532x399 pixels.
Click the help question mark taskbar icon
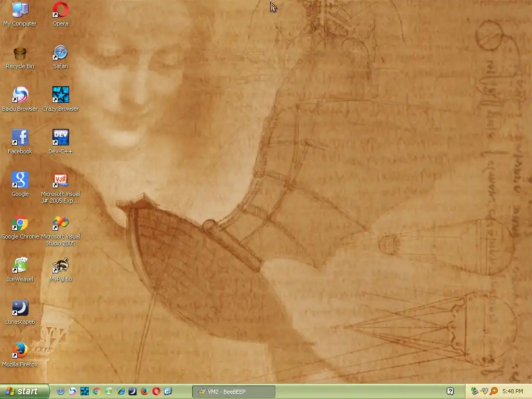(x=450, y=392)
